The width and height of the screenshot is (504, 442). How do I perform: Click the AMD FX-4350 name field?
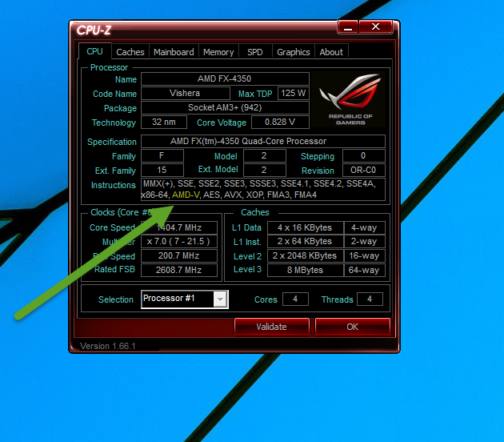click(x=225, y=78)
